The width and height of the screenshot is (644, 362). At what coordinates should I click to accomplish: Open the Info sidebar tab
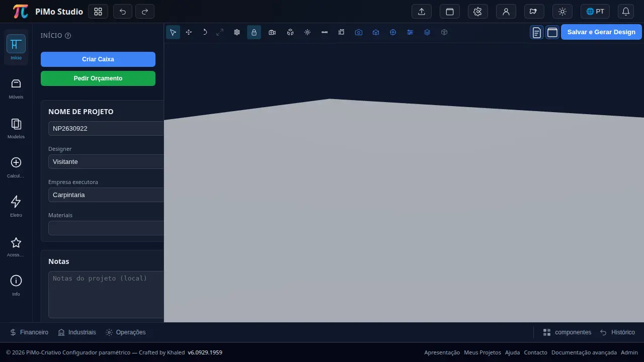16,285
